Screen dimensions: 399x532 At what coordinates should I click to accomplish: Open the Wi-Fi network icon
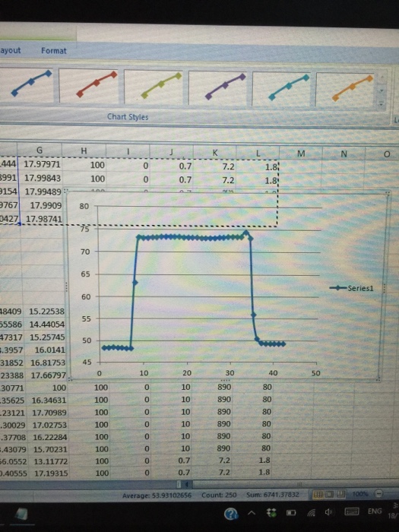[311, 513]
